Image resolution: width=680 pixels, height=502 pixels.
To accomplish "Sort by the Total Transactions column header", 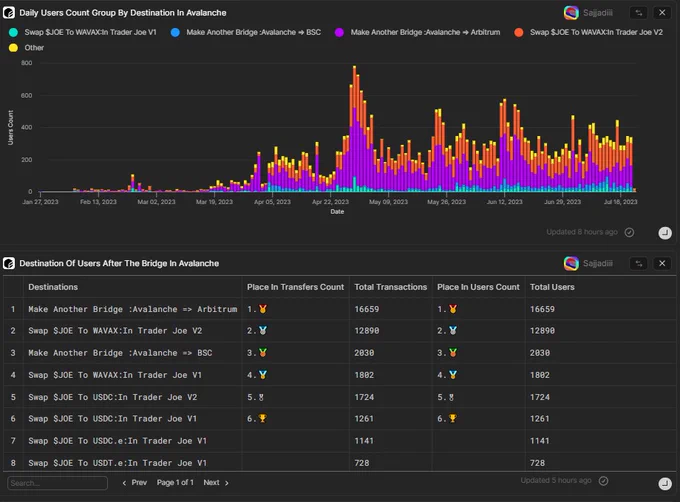I will pos(391,287).
